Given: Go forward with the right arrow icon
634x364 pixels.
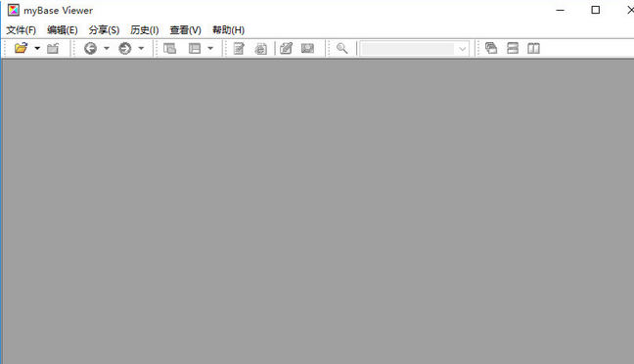Looking at the screenshot, I should pyautogui.click(x=125, y=49).
